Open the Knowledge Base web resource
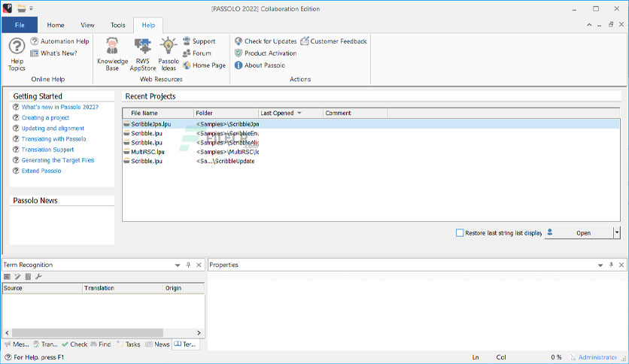The image size is (629, 364). click(112, 54)
